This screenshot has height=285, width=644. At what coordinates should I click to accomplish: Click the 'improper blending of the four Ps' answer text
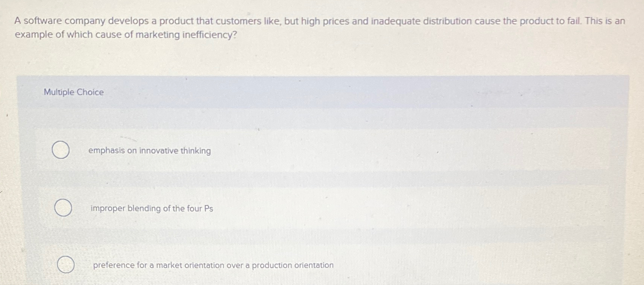pyautogui.click(x=152, y=208)
